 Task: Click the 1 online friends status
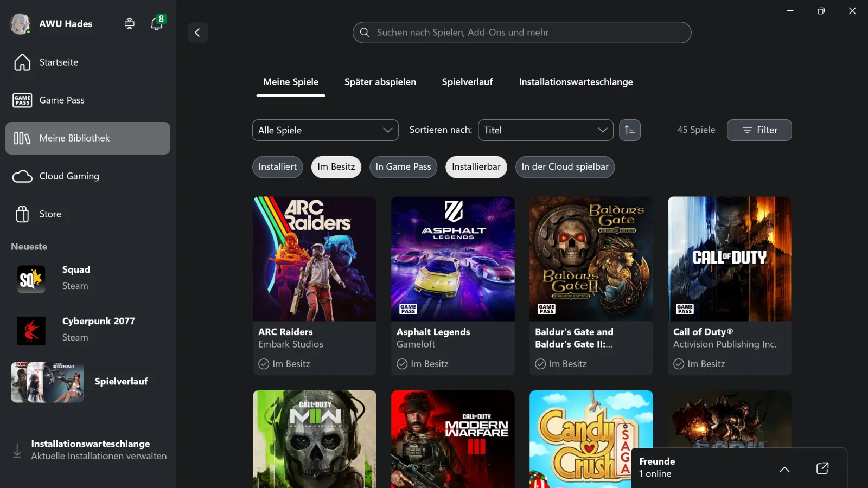click(x=655, y=474)
